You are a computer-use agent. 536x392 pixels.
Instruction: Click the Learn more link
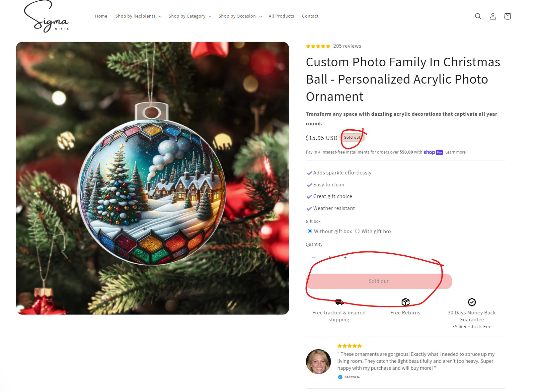(455, 152)
